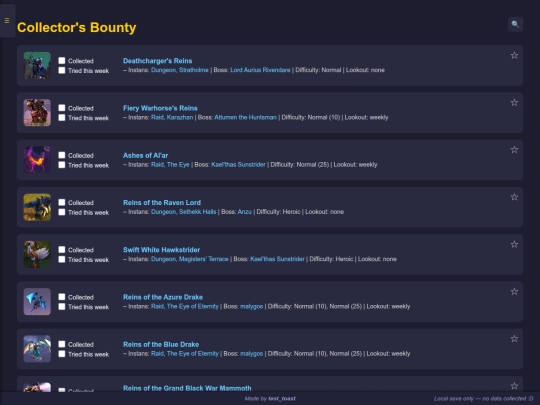Check Tried this week for Deathcharger's Reins
This screenshot has height=405, width=540.
[62, 70]
